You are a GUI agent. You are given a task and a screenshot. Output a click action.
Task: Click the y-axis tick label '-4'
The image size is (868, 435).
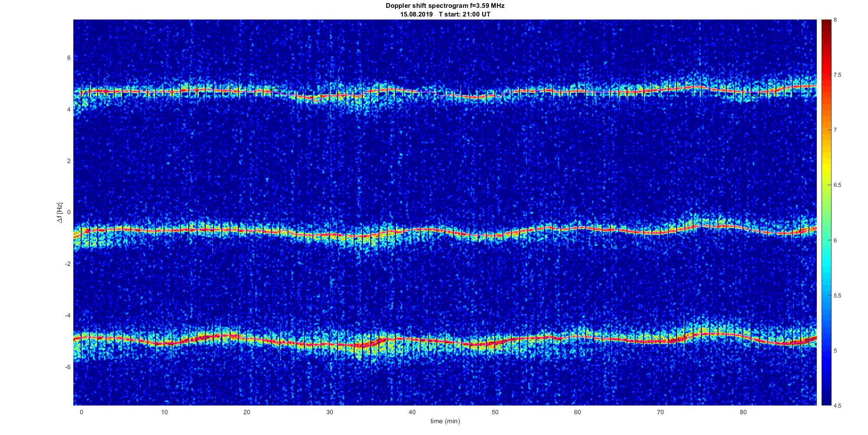click(x=68, y=315)
